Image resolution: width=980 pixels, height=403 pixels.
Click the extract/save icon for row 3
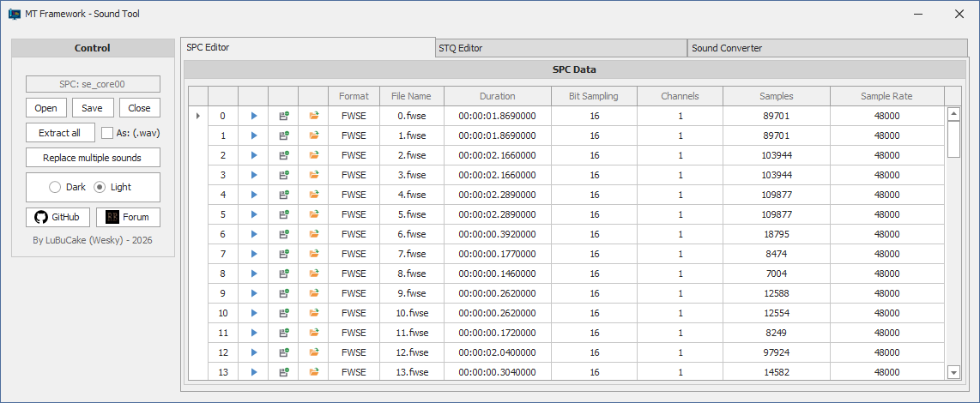[x=284, y=175]
